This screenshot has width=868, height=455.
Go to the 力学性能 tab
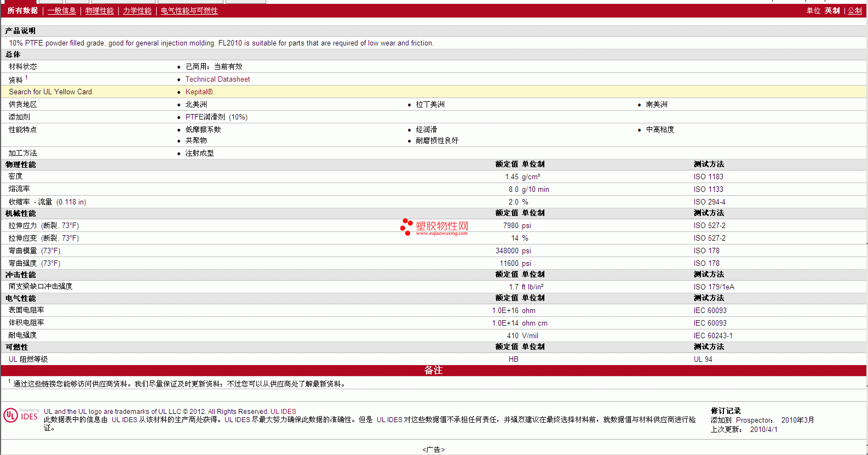pos(137,10)
